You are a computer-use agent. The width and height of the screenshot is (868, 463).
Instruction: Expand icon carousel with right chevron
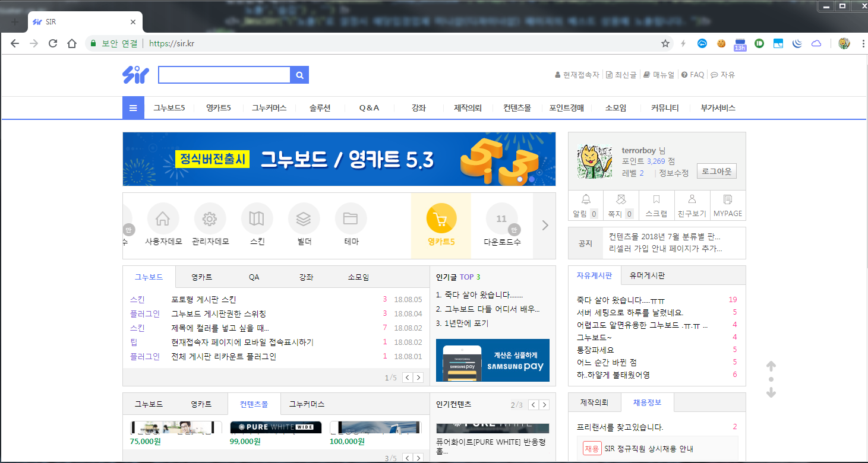545,226
